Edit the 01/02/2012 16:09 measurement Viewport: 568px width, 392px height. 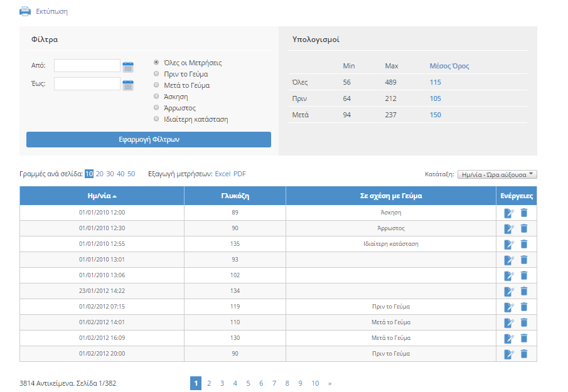point(509,339)
